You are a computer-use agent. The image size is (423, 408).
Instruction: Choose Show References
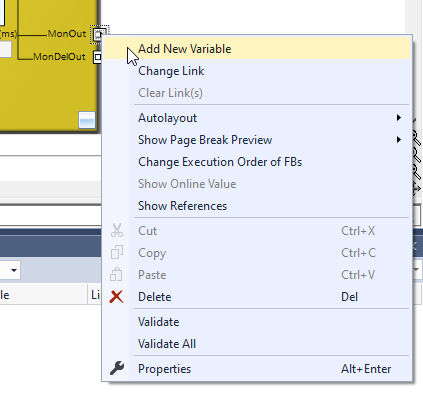[257, 206]
